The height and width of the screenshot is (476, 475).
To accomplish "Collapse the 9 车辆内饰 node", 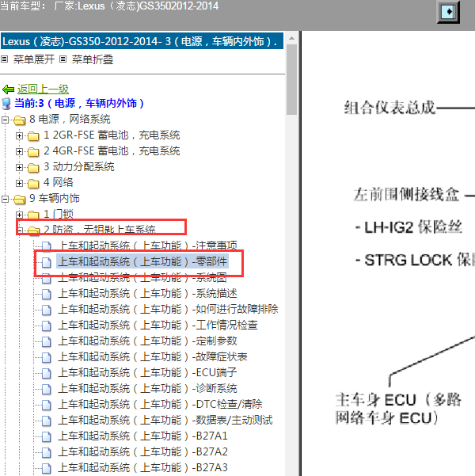I will point(5,199).
